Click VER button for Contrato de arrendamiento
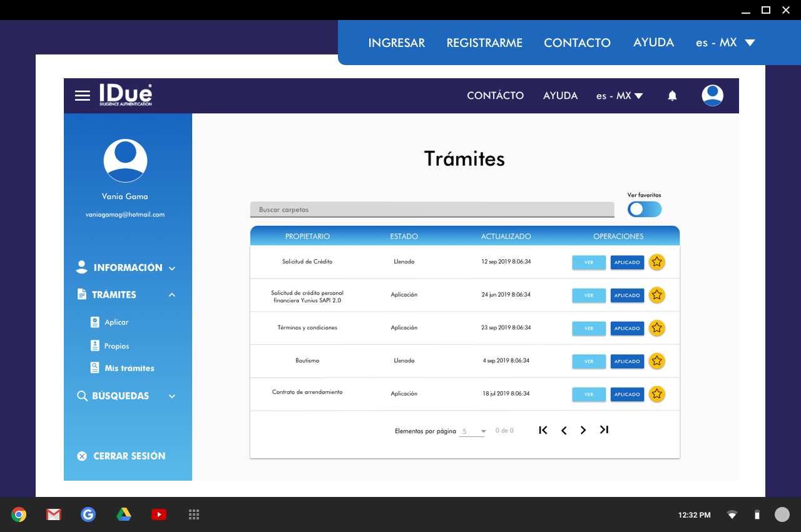This screenshot has width=801, height=532. coord(589,394)
